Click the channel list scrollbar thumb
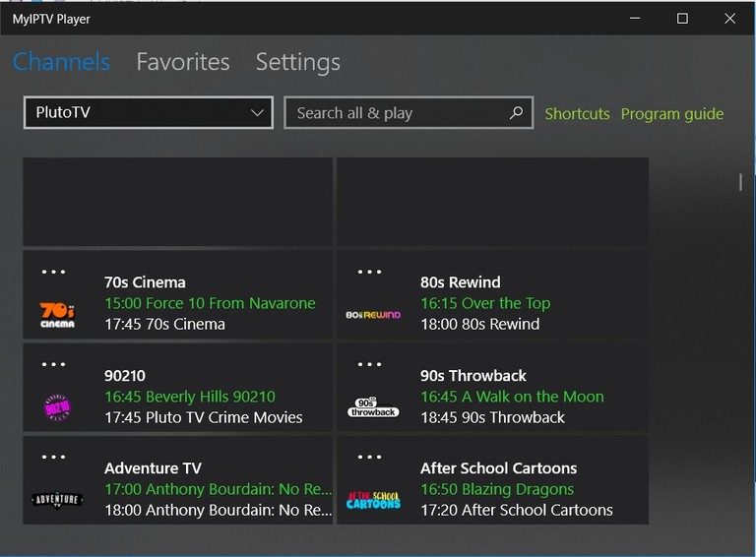756x557 pixels. [x=740, y=182]
